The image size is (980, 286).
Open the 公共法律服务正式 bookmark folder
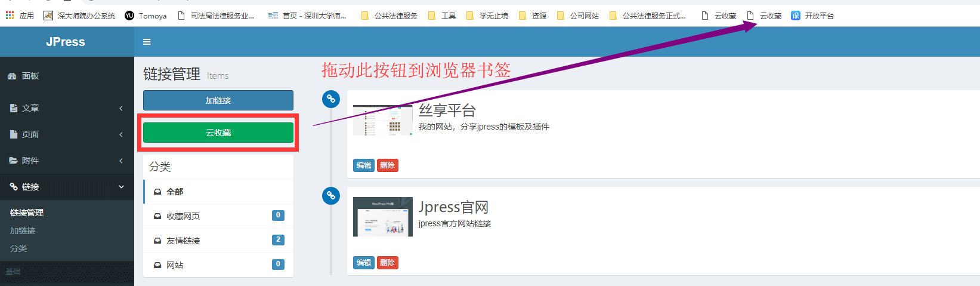[648, 16]
